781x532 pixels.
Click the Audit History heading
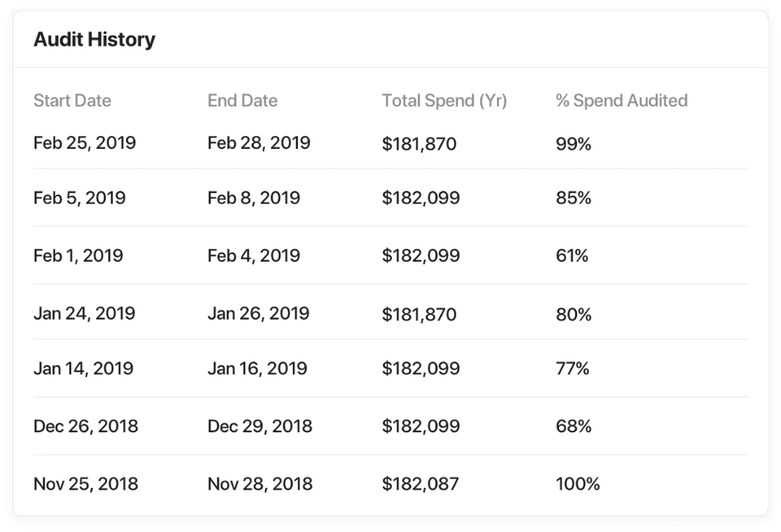[94, 40]
